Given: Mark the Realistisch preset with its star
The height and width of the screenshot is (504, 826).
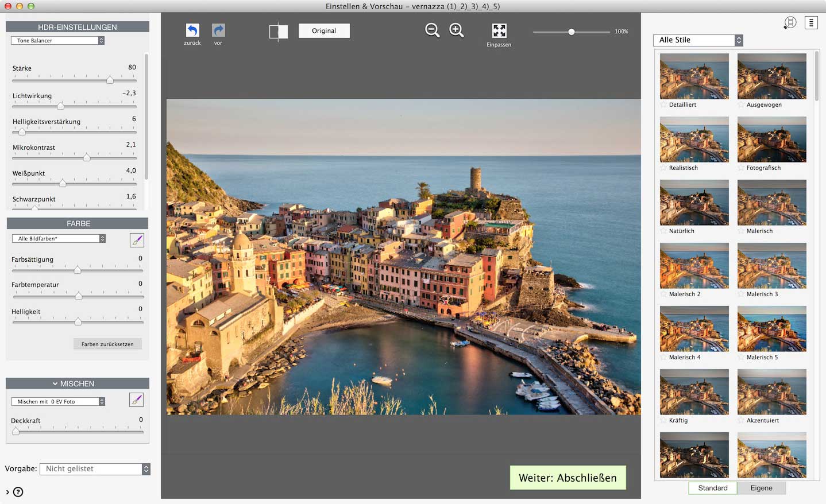Looking at the screenshot, I should pos(664,168).
